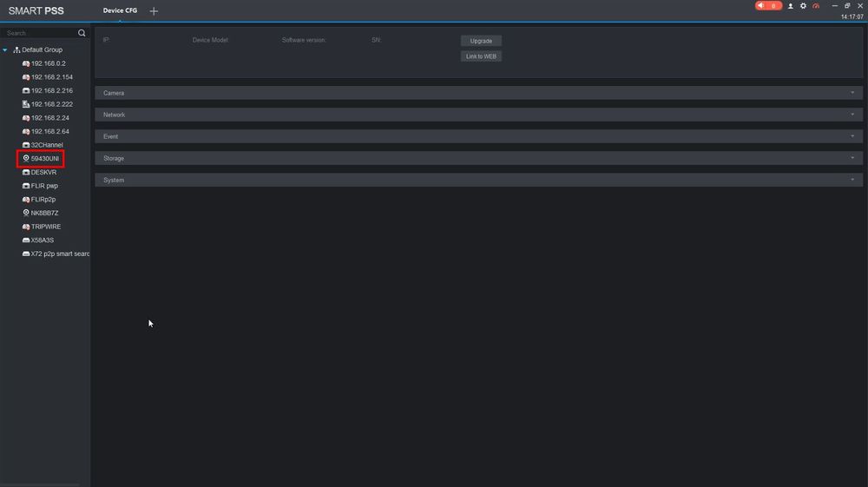Viewport: 868px width, 487px height.
Task: Select the NK8BB7Z device icon
Action: (x=26, y=213)
